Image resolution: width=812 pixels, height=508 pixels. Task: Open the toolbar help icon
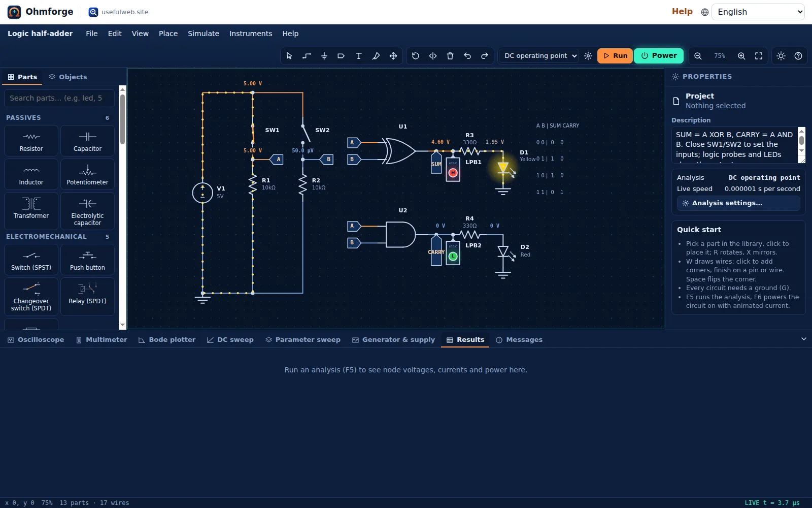tap(798, 56)
